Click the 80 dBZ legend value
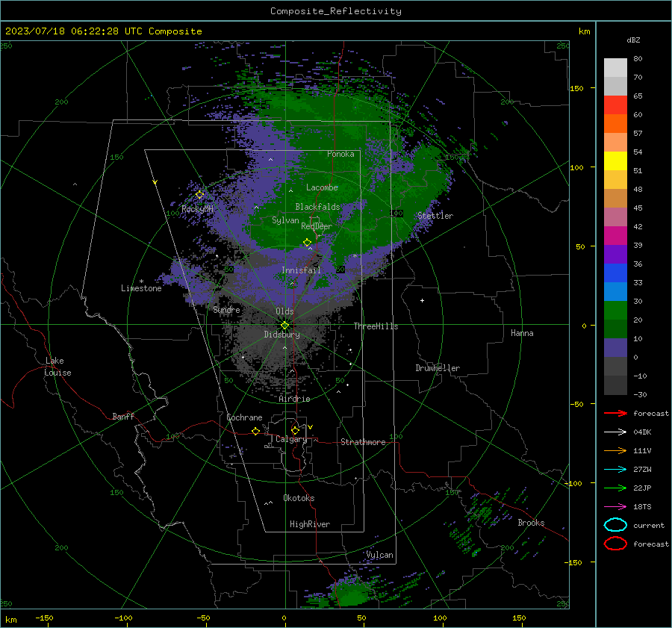 (x=638, y=59)
